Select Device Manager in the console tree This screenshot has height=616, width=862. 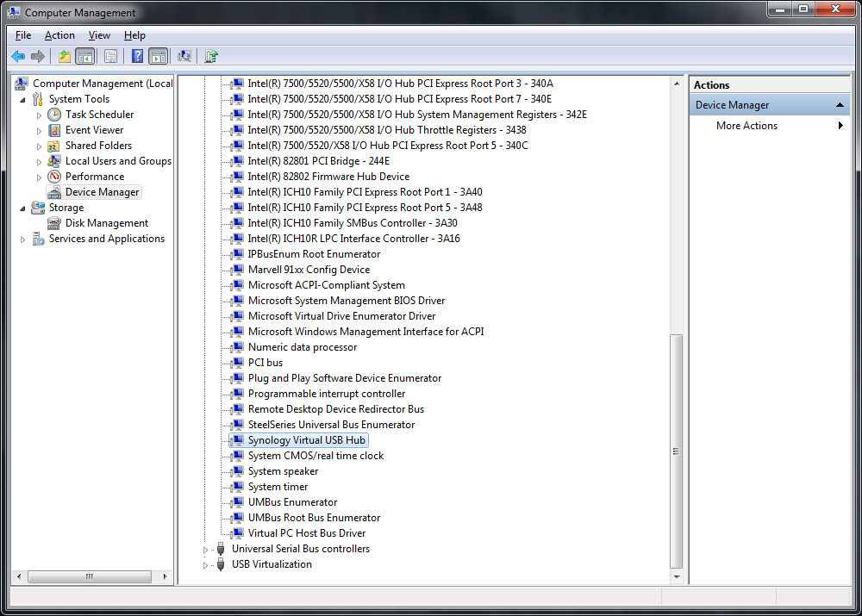pos(103,192)
